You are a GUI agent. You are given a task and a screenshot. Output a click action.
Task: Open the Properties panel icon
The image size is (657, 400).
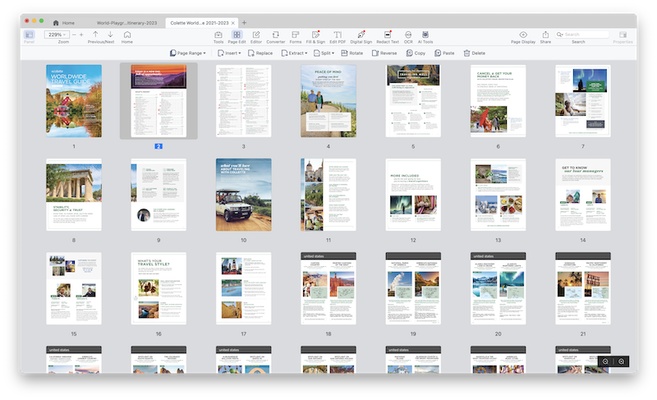pyautogui.click(x=623, y=35)
